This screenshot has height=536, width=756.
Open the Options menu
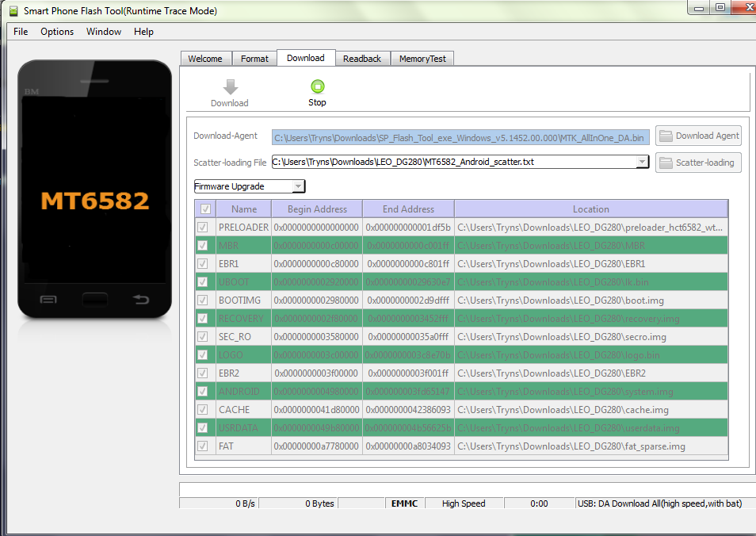click(x=57, y=32)
